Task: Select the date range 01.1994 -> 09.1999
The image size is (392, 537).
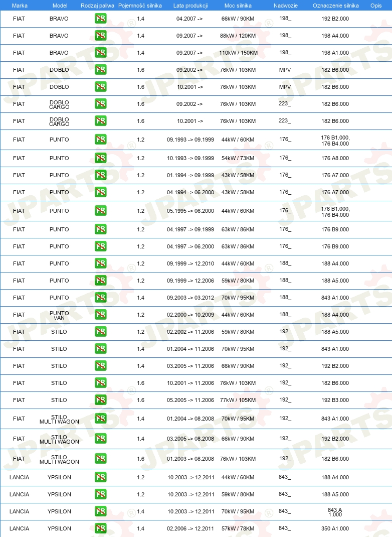Action: [x=190, y=175]
